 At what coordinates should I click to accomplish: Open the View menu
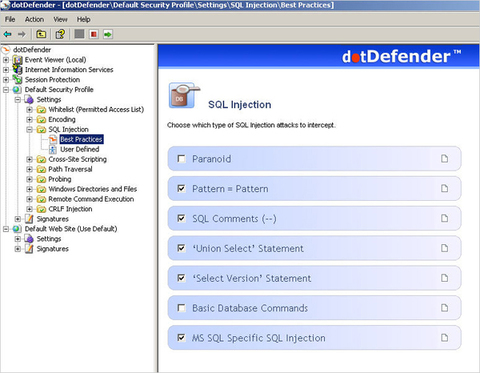60,19
